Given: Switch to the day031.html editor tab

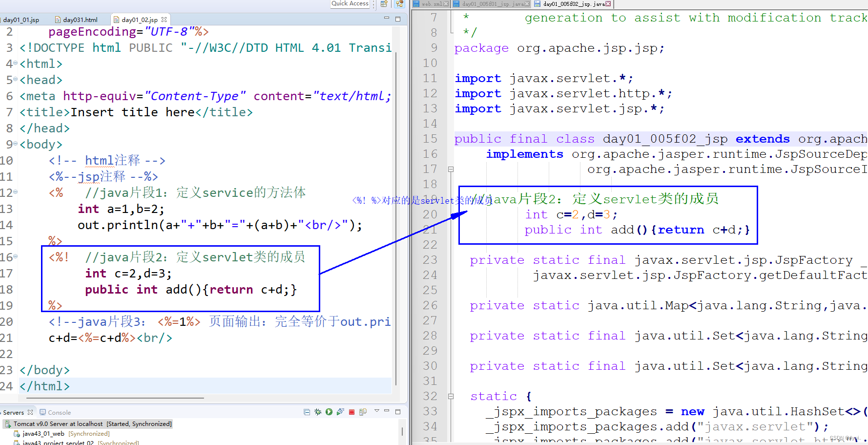Looking at the screenshot, I should tap(76, 20).
